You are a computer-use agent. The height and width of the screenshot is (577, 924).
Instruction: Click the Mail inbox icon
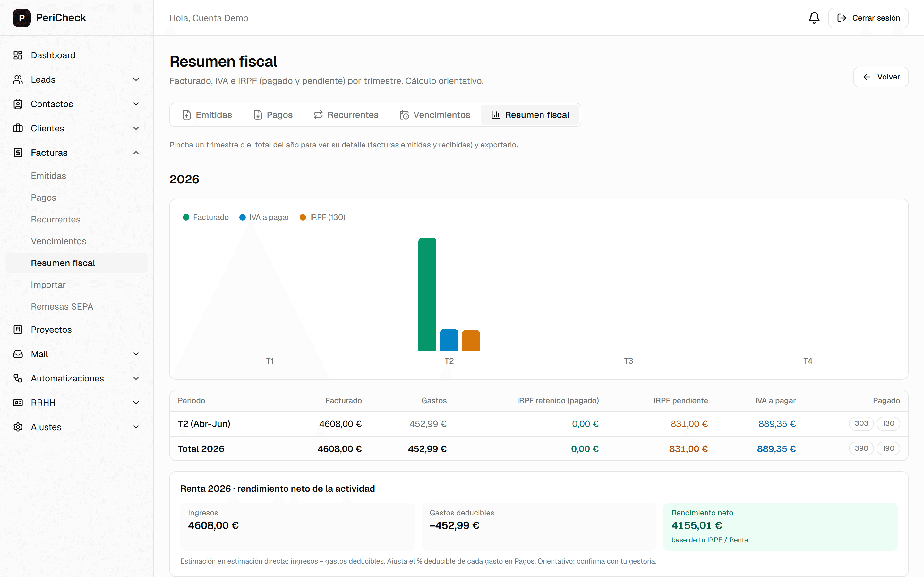(18, 354)
